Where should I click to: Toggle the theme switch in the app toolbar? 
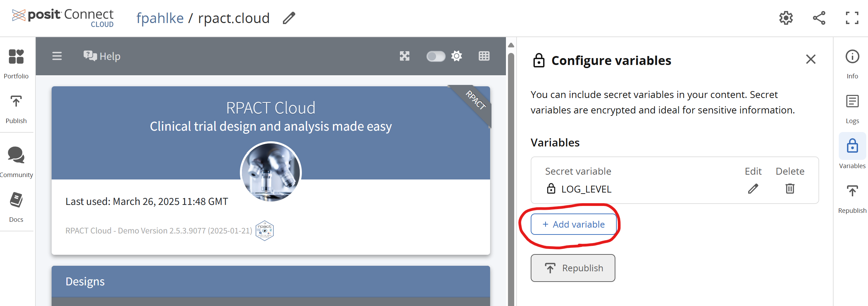tap(435, 56)
